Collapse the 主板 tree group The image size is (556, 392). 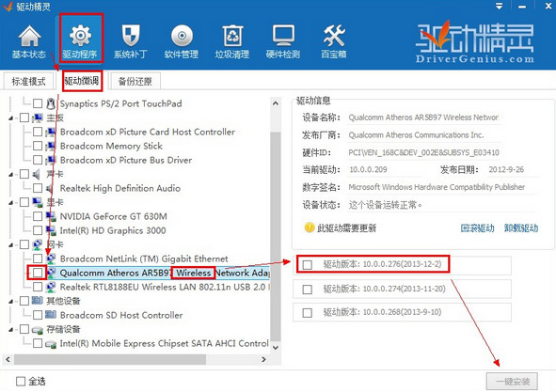pos(11,118)
